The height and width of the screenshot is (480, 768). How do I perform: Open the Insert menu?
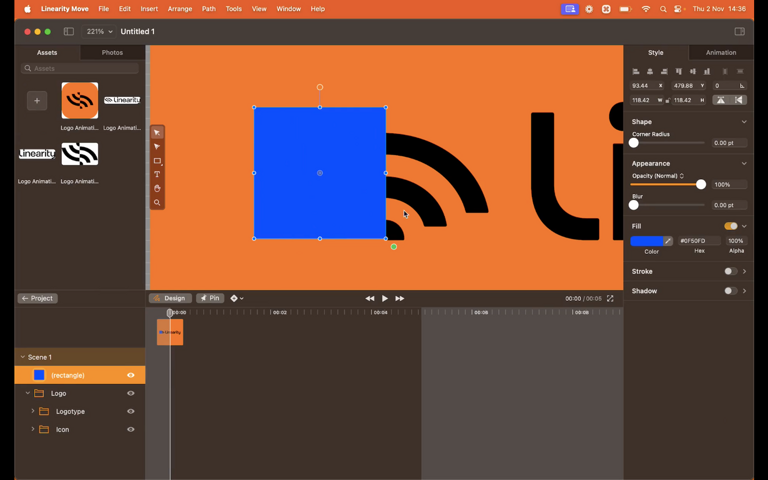pyautogui.click(x=149, y=9)
